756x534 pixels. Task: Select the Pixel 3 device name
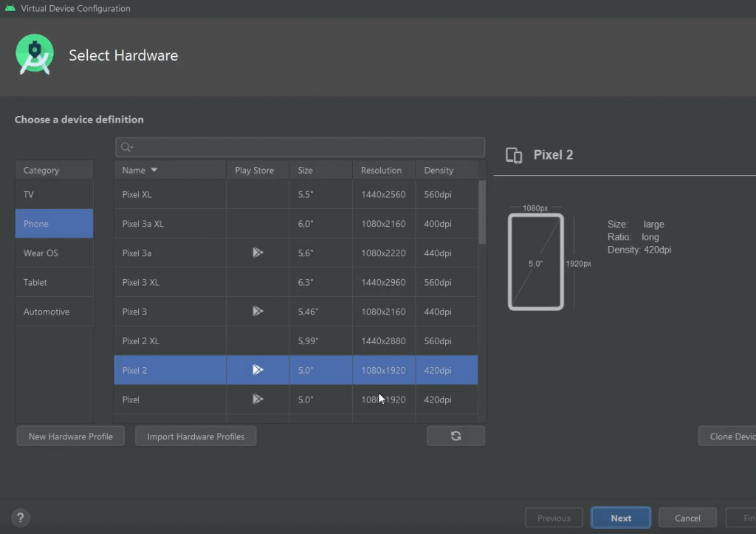[134, 312]
